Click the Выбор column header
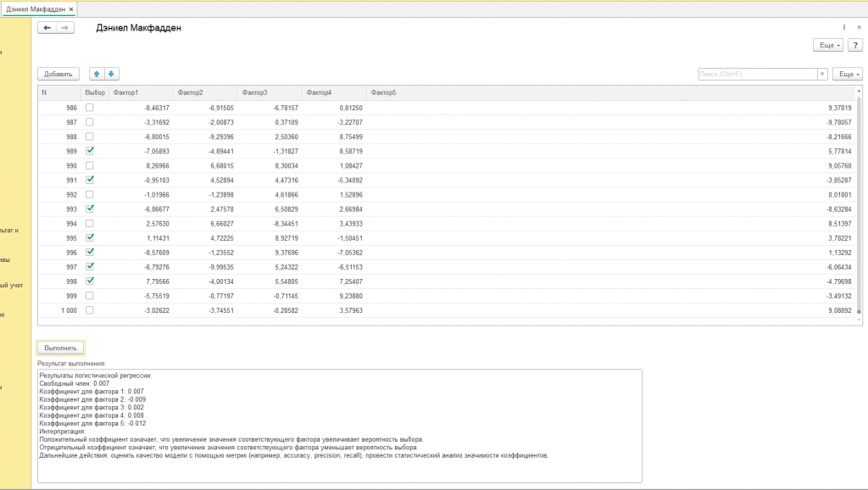 point(95,92)
